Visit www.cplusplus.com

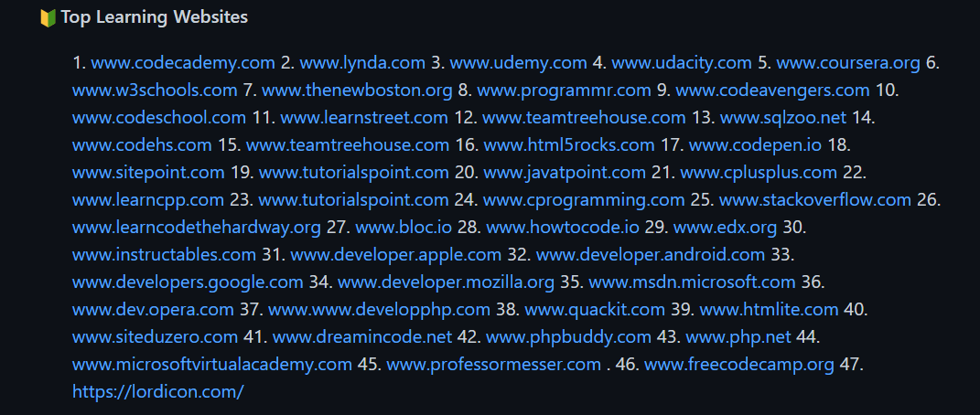click(759, 172)
